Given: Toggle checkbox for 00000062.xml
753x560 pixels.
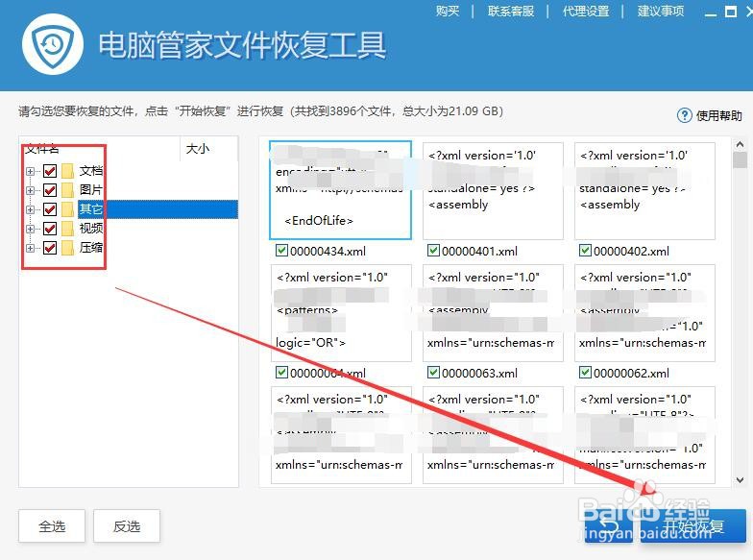Looking at the screenshot, I should point(586,373).
